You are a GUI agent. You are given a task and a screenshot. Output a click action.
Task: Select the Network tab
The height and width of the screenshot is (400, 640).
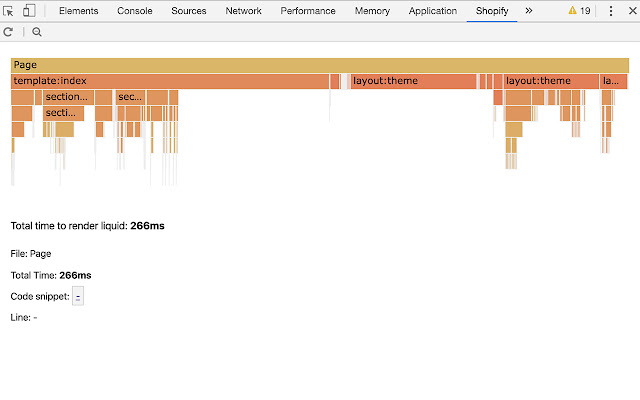click(243, 11)
